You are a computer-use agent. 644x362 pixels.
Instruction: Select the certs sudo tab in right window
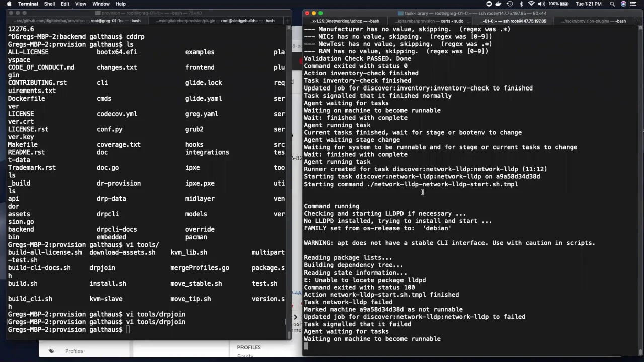click(430, 21)
